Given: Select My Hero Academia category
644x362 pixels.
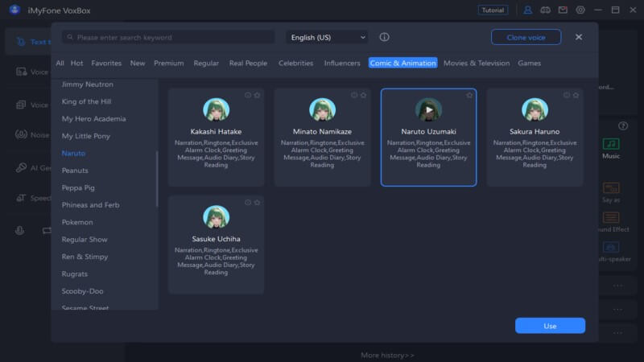Looking at the screenshot, I should coord(93,118).
